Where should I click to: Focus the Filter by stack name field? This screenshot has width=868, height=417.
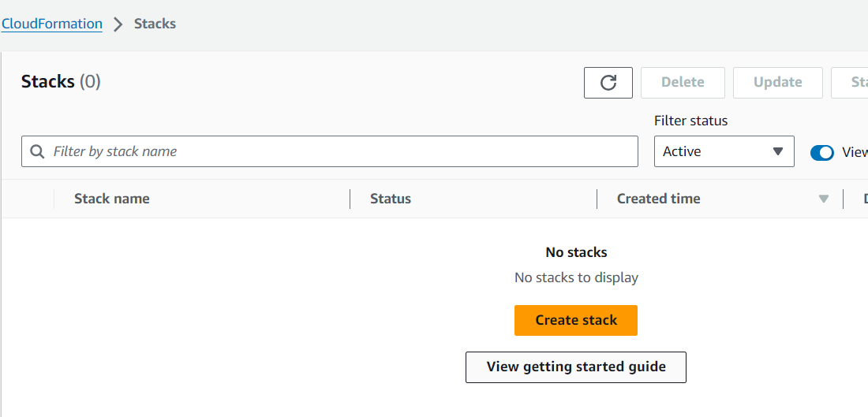pos(339,151)
